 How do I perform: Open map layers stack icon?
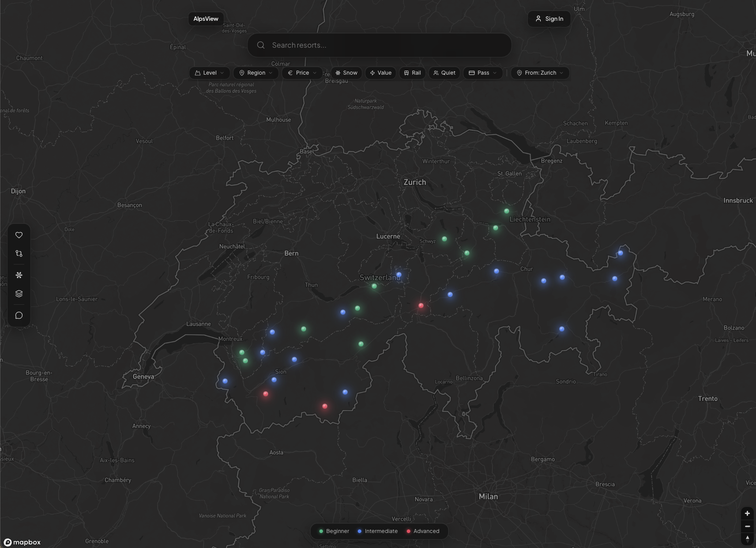tap(19, 294)
